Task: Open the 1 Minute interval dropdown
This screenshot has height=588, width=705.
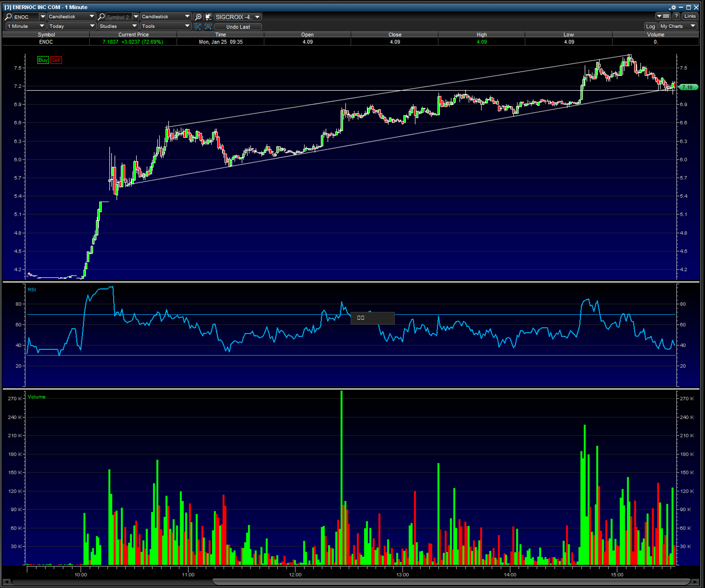Action: tap(26, 26)
